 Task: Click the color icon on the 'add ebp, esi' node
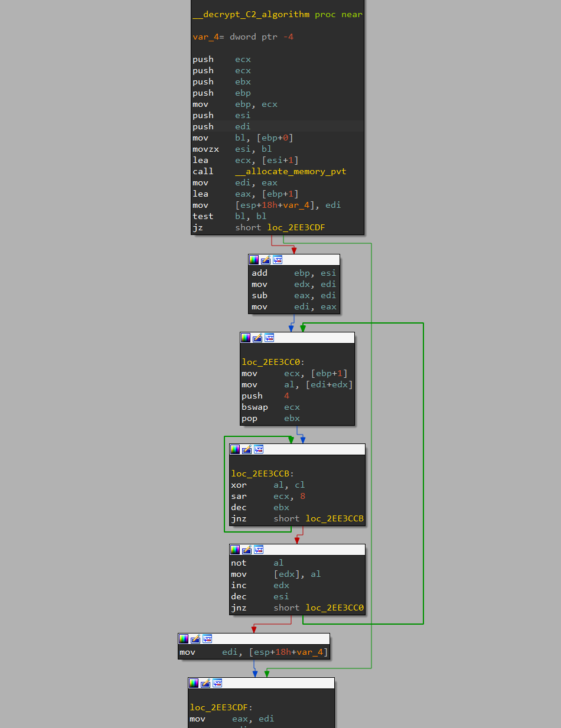254,260
